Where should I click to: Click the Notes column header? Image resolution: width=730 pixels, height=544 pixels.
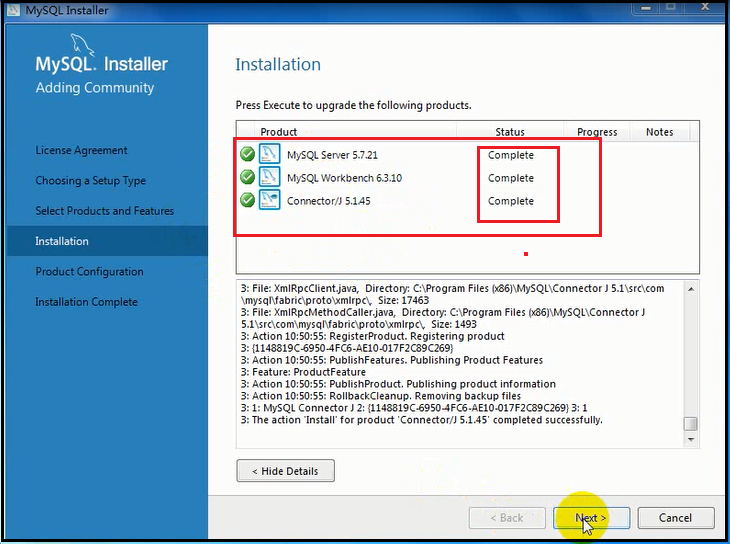tap(659, 132)
